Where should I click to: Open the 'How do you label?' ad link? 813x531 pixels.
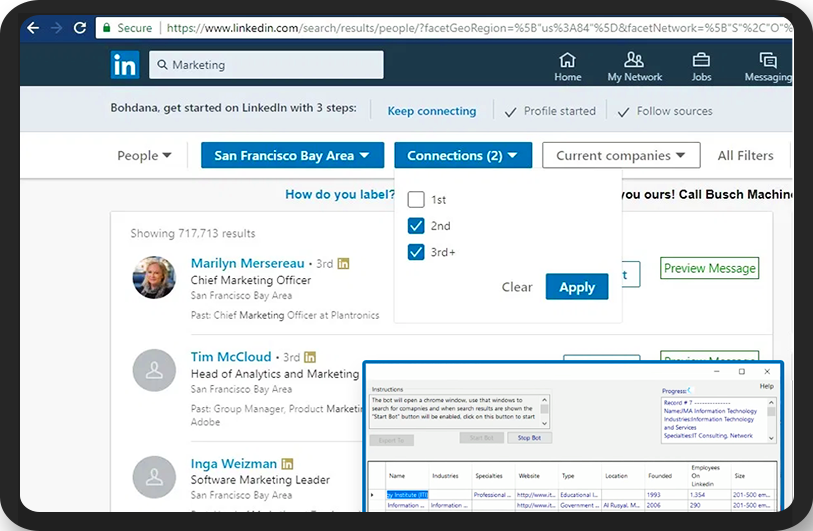(340, 194)
